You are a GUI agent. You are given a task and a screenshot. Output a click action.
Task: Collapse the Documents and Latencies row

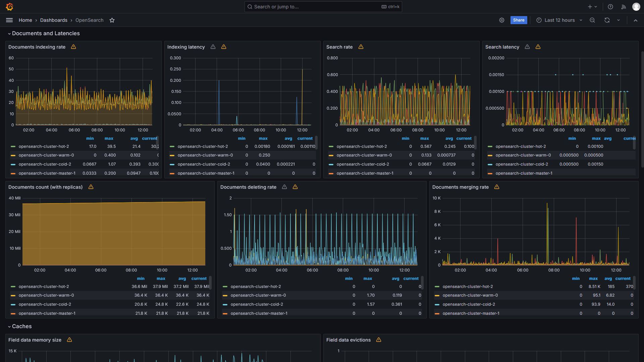[46, 34]
